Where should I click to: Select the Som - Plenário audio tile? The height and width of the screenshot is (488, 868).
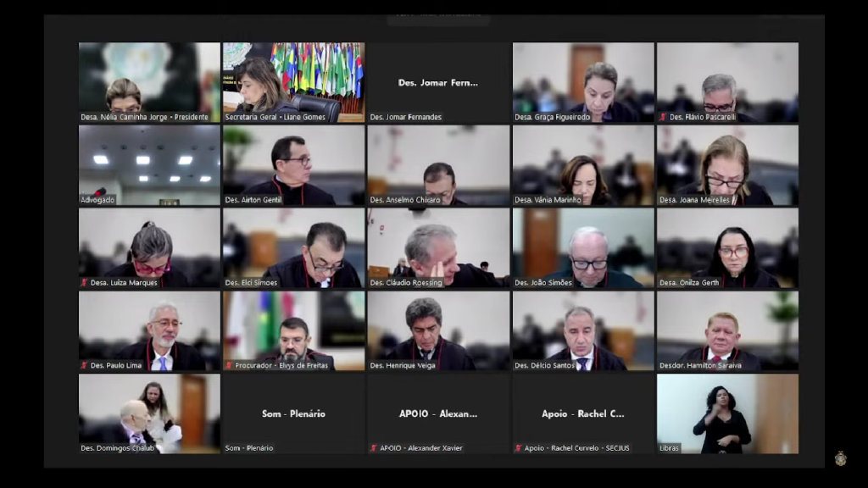pos(293,413)
